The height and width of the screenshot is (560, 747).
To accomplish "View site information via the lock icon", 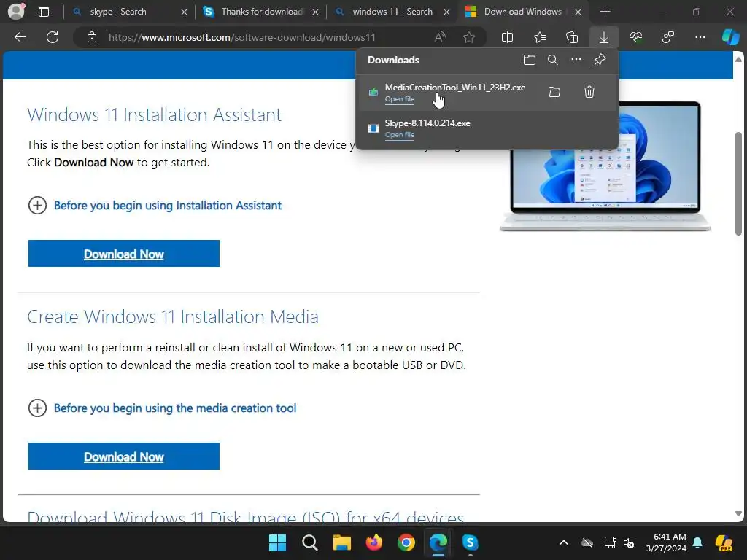I will point(92,37).
